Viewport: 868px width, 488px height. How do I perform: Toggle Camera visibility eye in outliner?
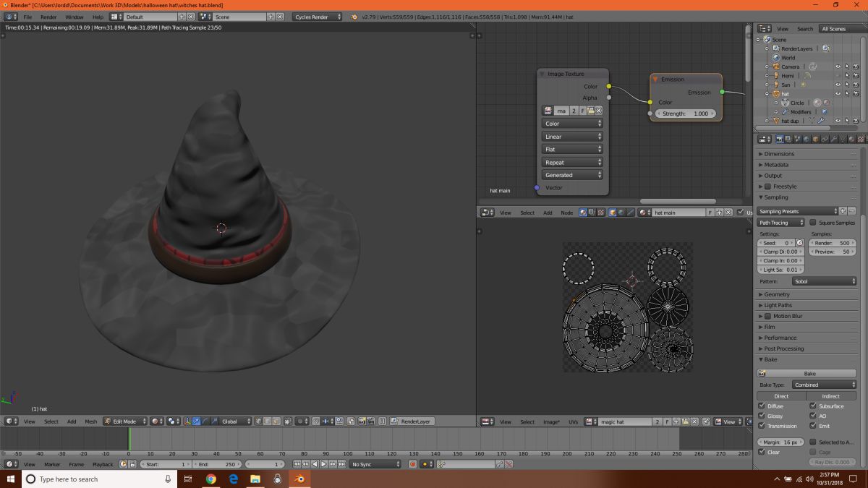pyautogui.click(x=838, y=67)
